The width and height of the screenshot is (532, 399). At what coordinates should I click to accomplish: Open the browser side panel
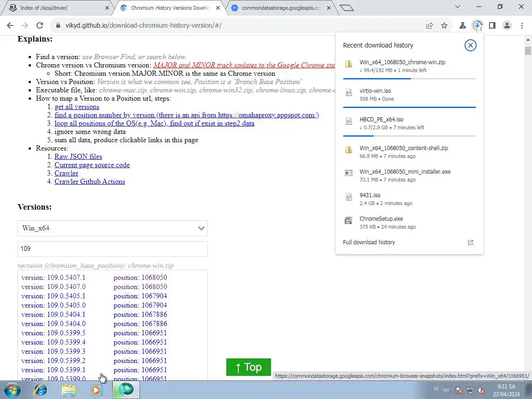(x=492, y=25)
